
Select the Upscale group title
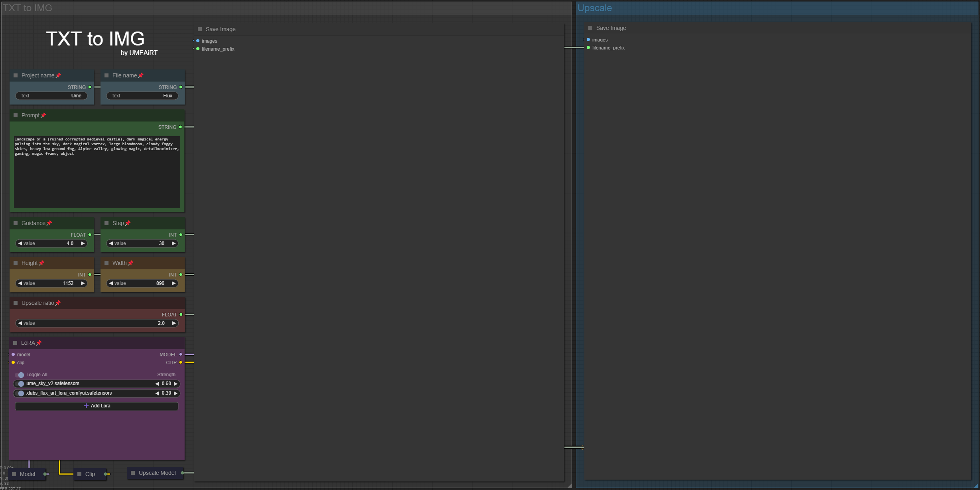[x=594, y=8]
